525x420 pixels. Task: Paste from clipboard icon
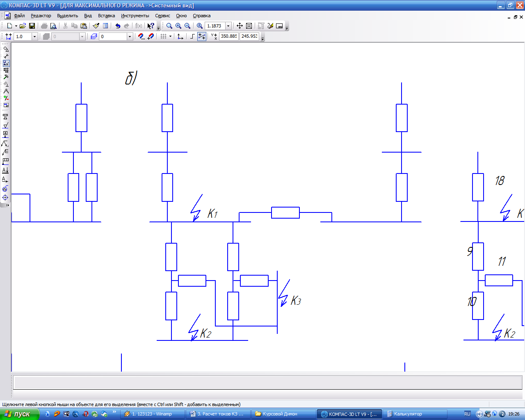tap(84, 26)
